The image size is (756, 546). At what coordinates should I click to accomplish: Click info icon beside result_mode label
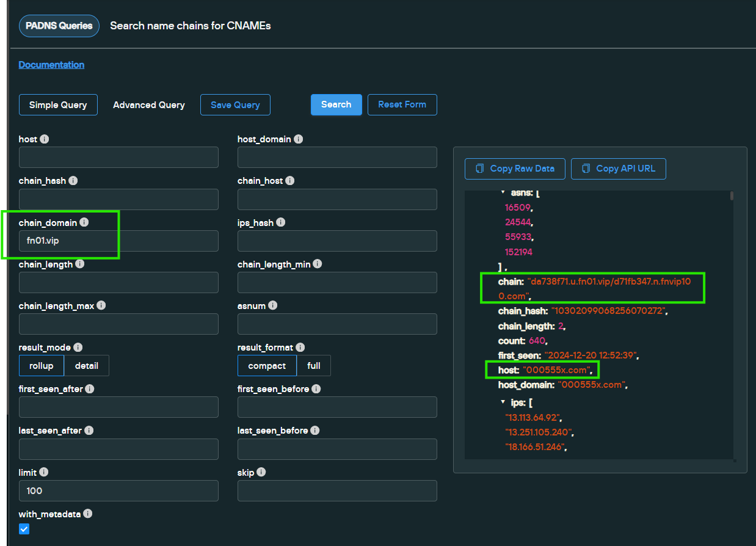[78, 347]
